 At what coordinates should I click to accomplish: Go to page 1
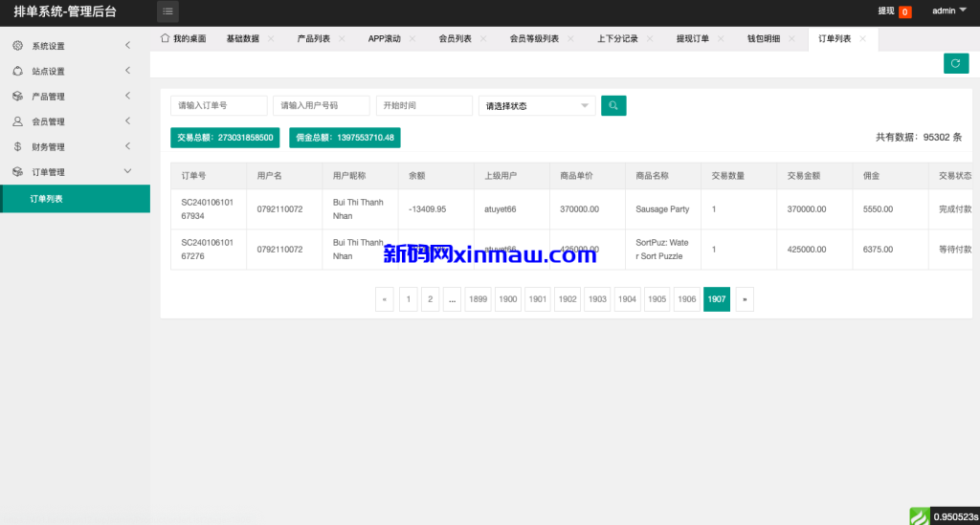(x=408, y=299)
